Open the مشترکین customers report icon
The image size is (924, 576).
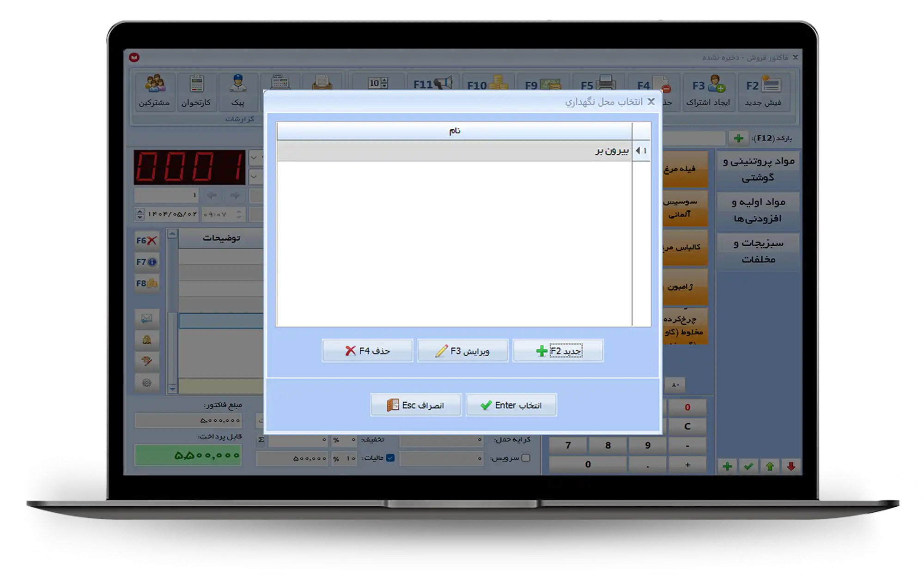(155, 91)
